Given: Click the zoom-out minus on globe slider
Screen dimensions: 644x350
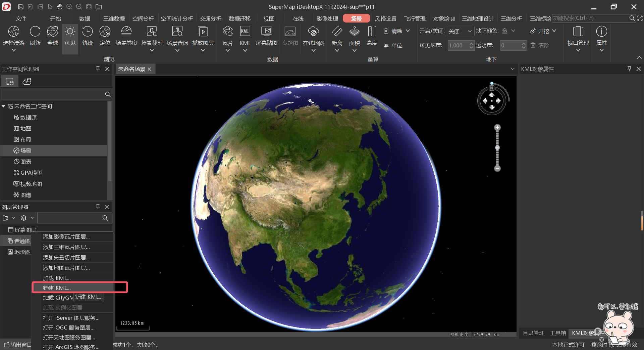Looking at the screenshot, I should 497,168.
